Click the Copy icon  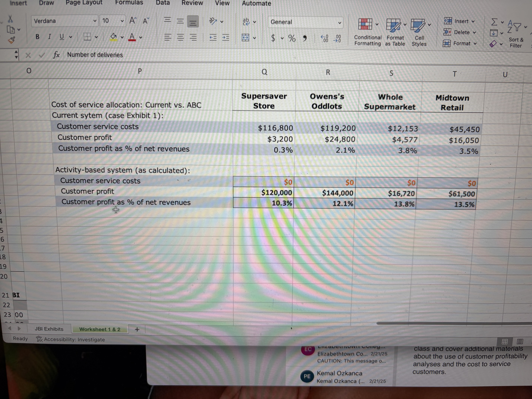pos(11,30)
